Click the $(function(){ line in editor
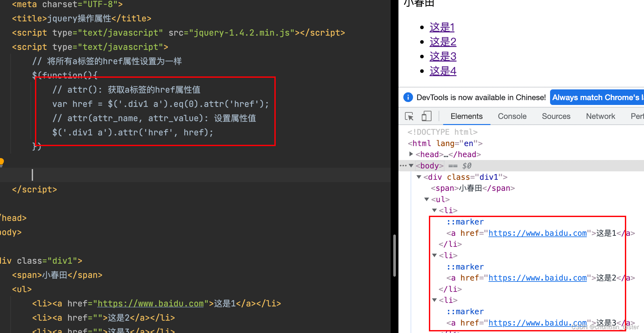This screenshot has width=644, height=333. 65,75
